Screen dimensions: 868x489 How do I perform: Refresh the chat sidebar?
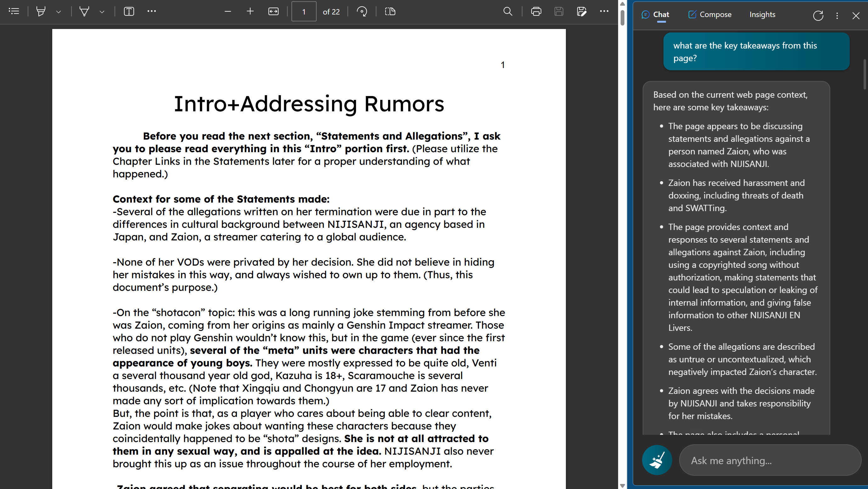tap(818, 15)
